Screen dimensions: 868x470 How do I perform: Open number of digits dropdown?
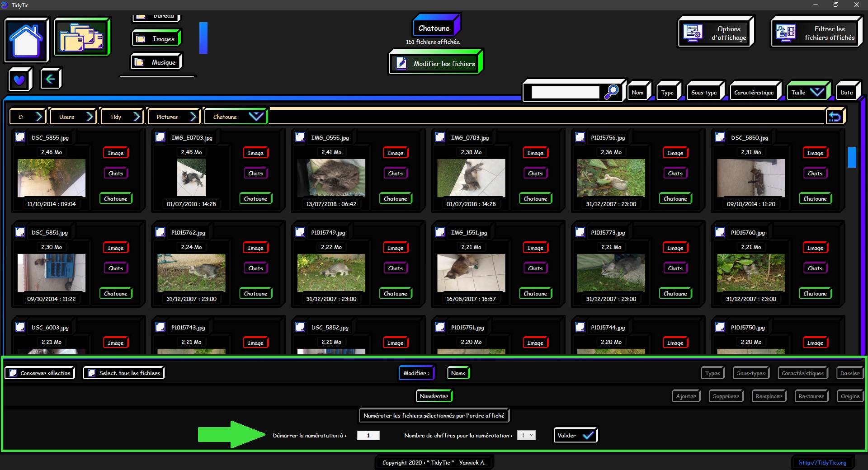[x=527, y=435]
